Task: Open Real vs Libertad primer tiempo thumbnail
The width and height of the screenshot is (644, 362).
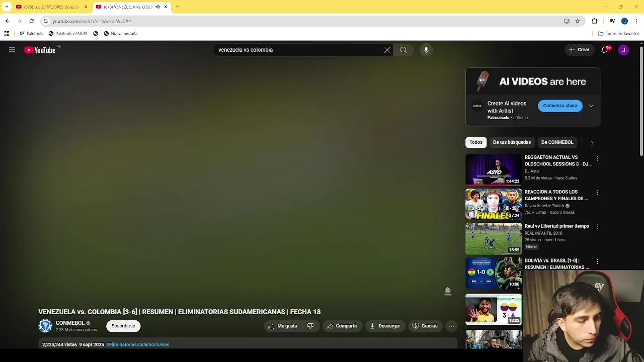Action: [x=494, y=239]
